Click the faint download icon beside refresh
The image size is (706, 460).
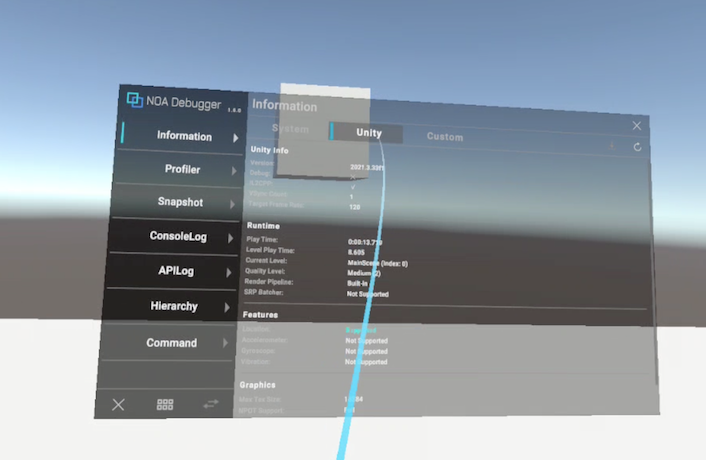coord(611,145)
